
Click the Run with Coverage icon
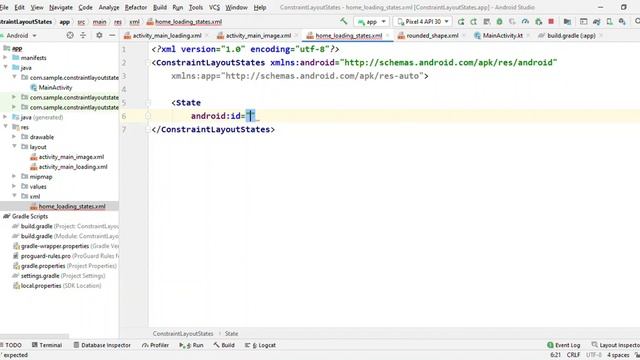point(512,22)
